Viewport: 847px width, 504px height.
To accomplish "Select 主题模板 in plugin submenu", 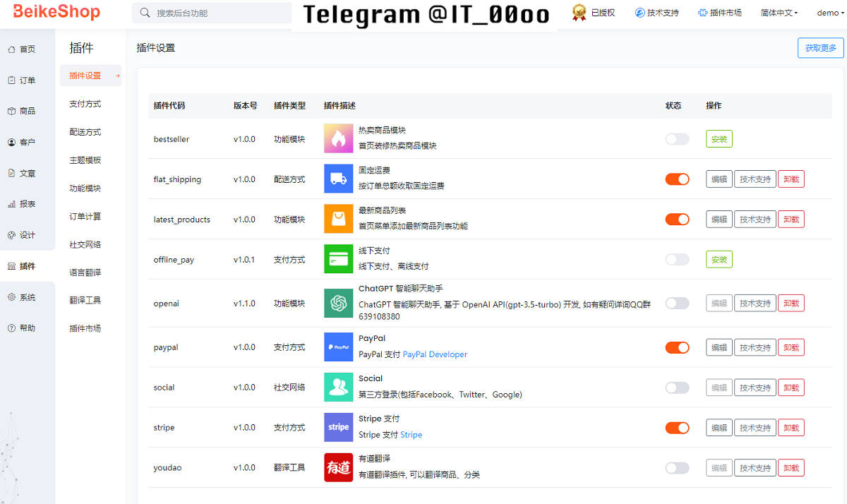I will click(85, 160).
